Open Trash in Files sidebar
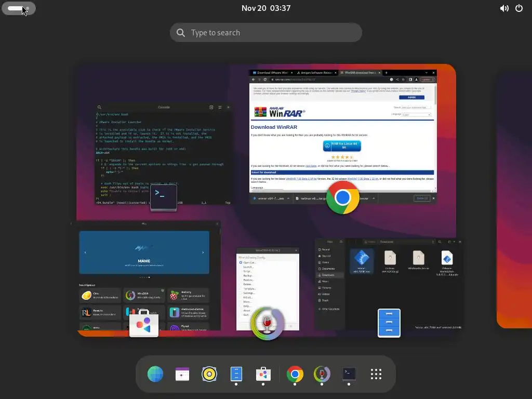Screen dimensions: 532x399 [x=330, y=300]
